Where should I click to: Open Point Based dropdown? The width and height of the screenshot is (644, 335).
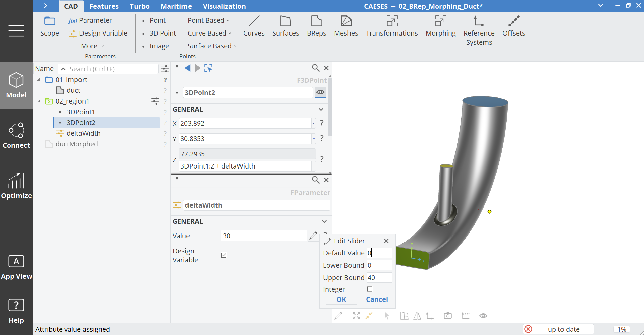point(208,20)
